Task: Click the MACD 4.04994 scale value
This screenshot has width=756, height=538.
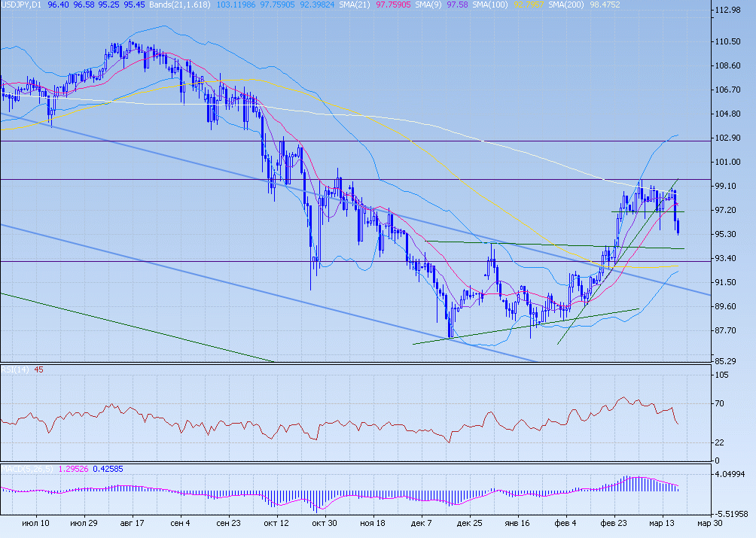Action: [x=730, y=476]
